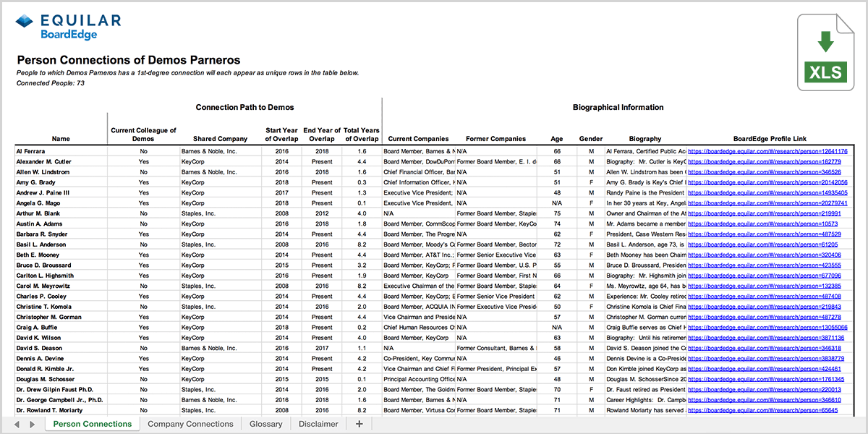Image resolution: width=868 pixels, height=434 pixels.
Task: Open Amy G. Brady's profile link
Action: (767, 183)
